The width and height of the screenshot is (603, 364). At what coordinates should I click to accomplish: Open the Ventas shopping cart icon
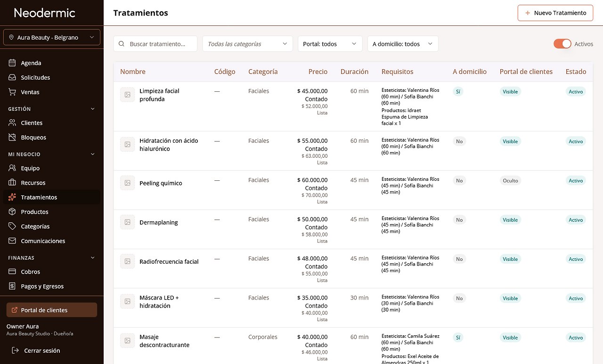pyautogui.click(x=12, y=92)
